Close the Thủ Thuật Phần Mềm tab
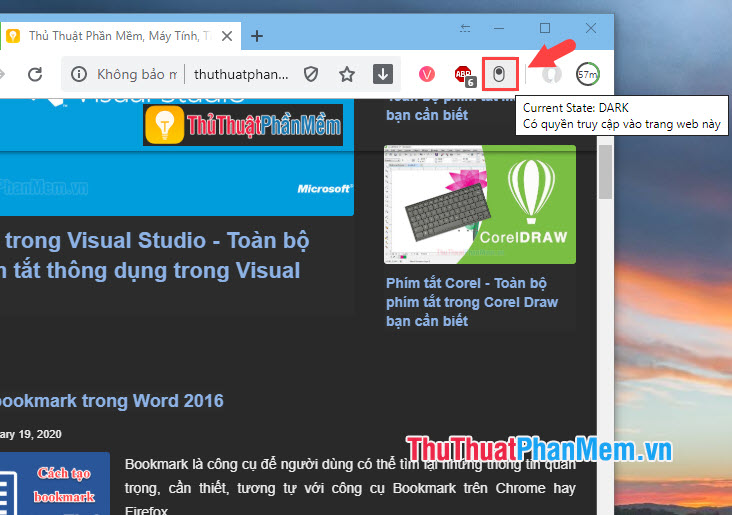The height and width of the screenshot is (515, 732). click(227, 36)
